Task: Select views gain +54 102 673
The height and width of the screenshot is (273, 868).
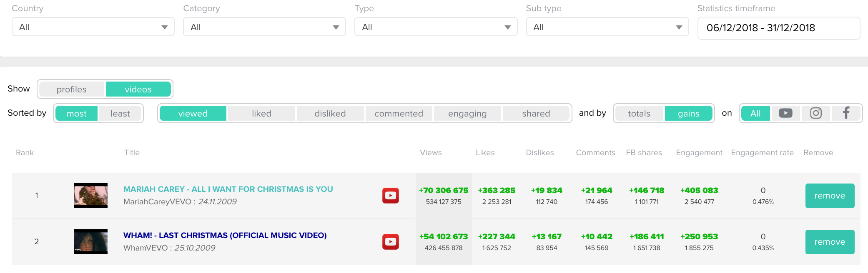Action: [x=444, y=237]
